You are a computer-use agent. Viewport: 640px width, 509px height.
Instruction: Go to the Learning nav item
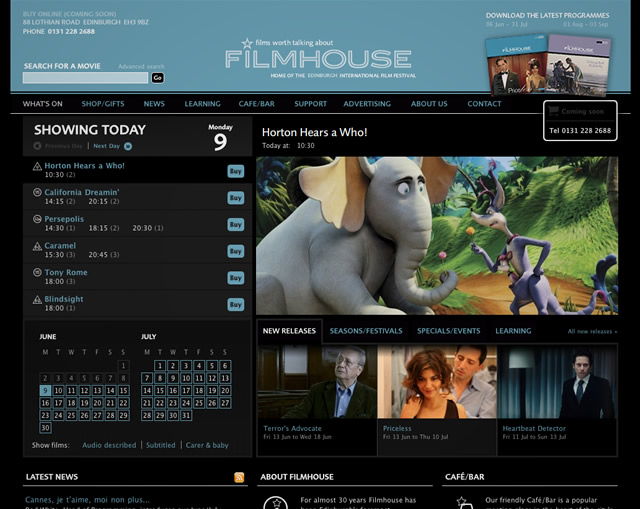[202, 104]
